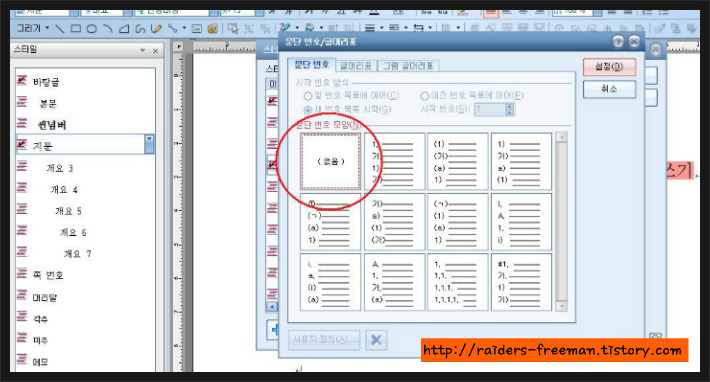Choose the (ㄱ) (1) (a) 1) numbering style

coord(458,222)
